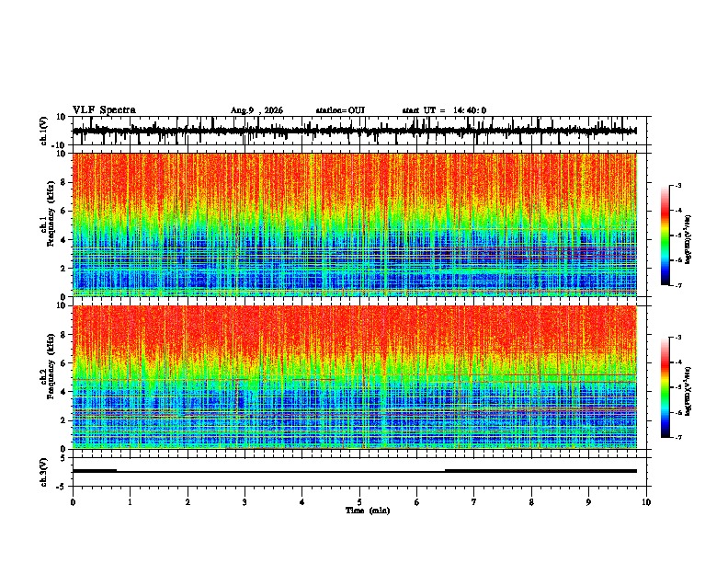Click the black ch.3 signal bar
This screenshot has height=563, width=728.
(355, 471)
